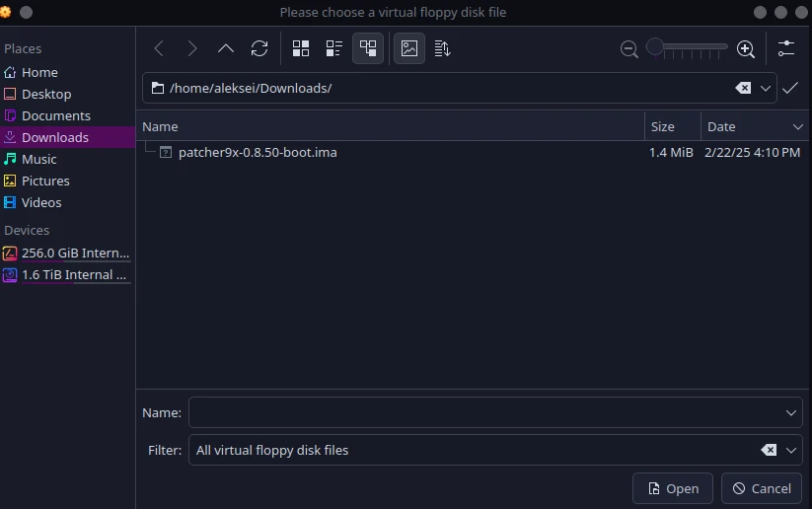The width and height of the screenshot is (812, 509).
Task: Switch to icons view mode
Action: [301, 48]
